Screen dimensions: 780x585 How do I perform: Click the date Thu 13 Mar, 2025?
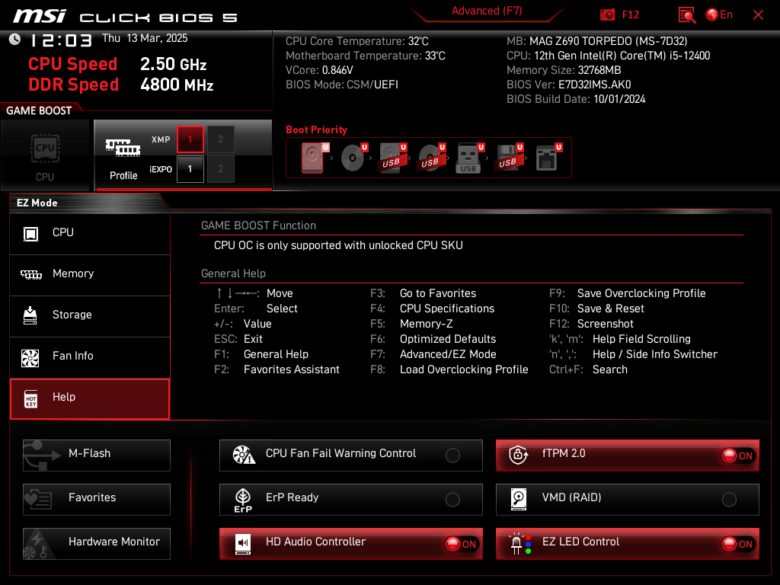coord(145,38)
